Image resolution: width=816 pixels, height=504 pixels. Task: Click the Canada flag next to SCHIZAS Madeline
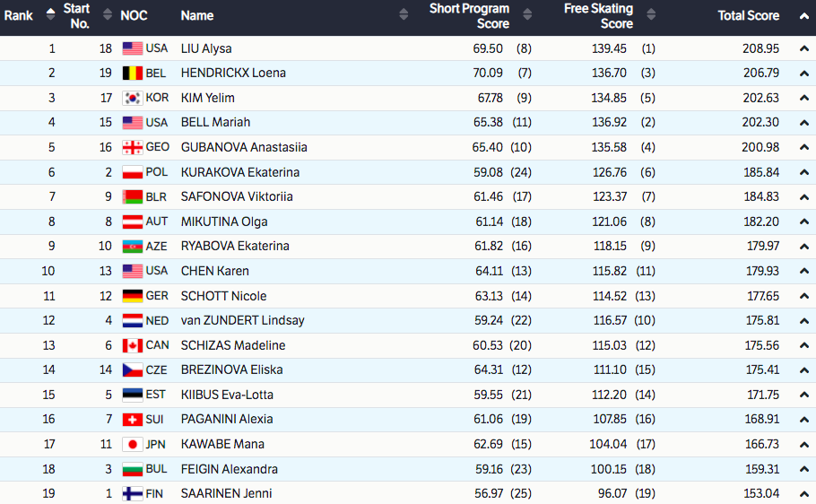coord(133,345)
